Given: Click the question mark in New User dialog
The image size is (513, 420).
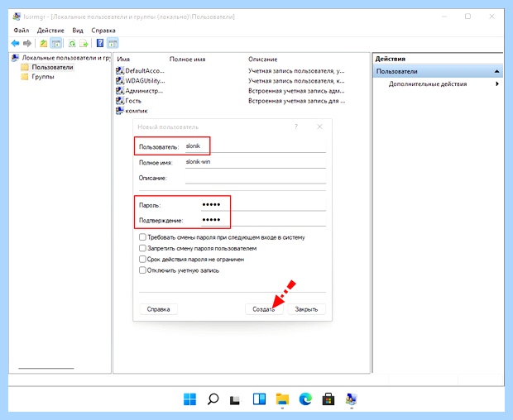Looking at the screenshot, I should coord(296,126).
